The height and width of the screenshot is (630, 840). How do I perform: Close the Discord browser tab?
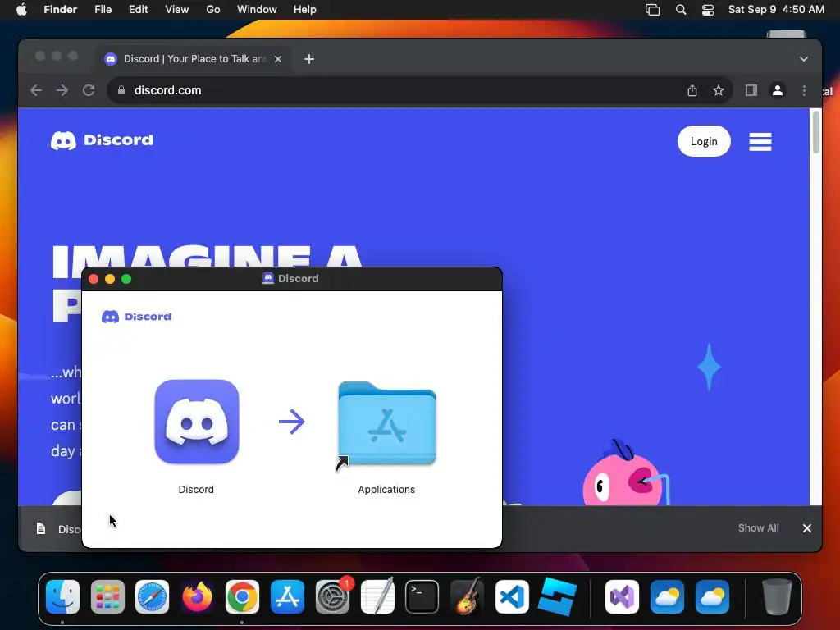pos(278,59)
